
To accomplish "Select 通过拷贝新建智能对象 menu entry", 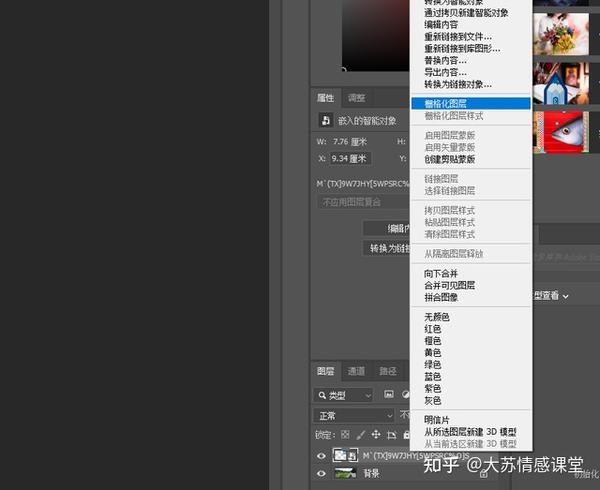I will point(471,13).
